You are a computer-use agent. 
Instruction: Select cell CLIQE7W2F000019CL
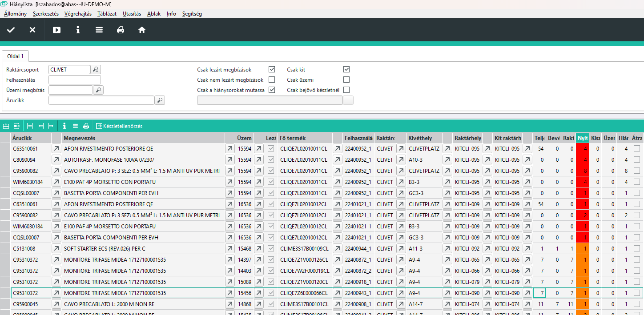[x=305, y=271]
